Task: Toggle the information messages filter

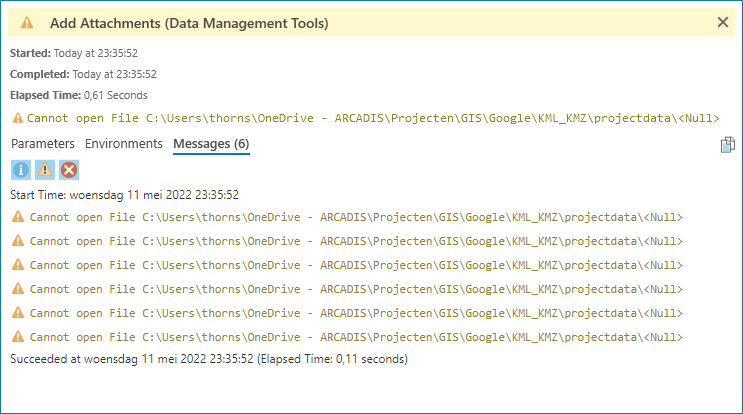Action: [21, 170]
